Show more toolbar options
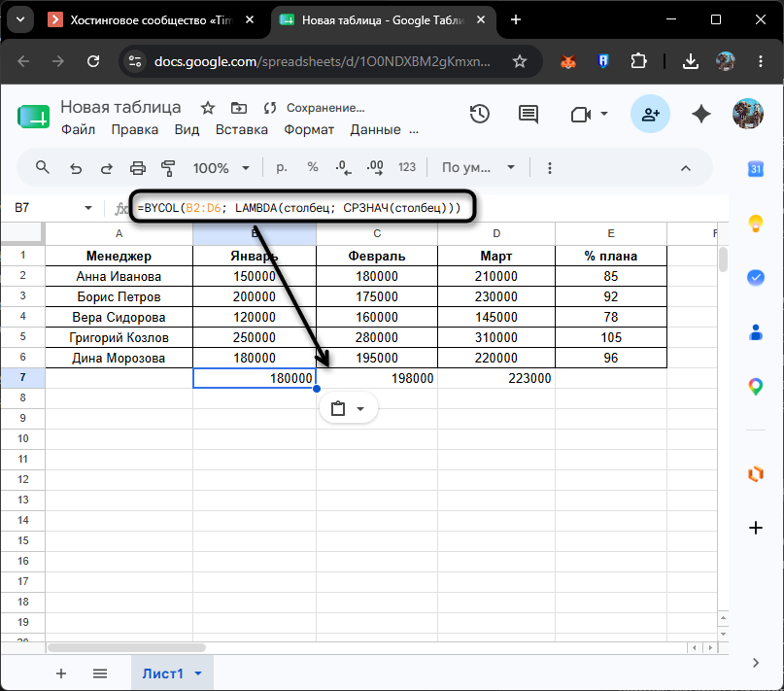 coord(550,168)
